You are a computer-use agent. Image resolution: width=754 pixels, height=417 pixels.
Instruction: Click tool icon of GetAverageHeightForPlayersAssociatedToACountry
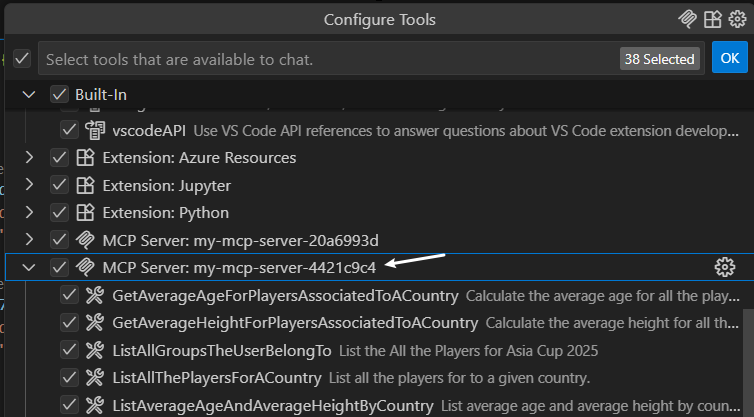point(95,323)
